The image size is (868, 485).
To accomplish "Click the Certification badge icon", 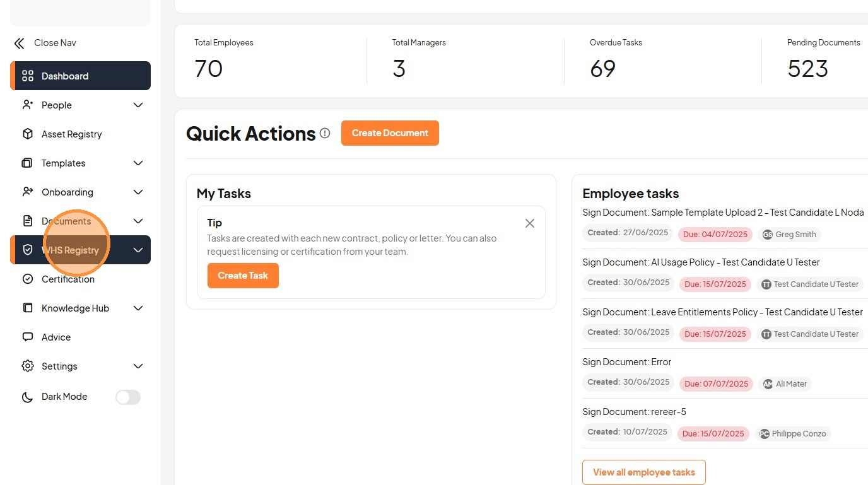I will (x=28, y=279).
